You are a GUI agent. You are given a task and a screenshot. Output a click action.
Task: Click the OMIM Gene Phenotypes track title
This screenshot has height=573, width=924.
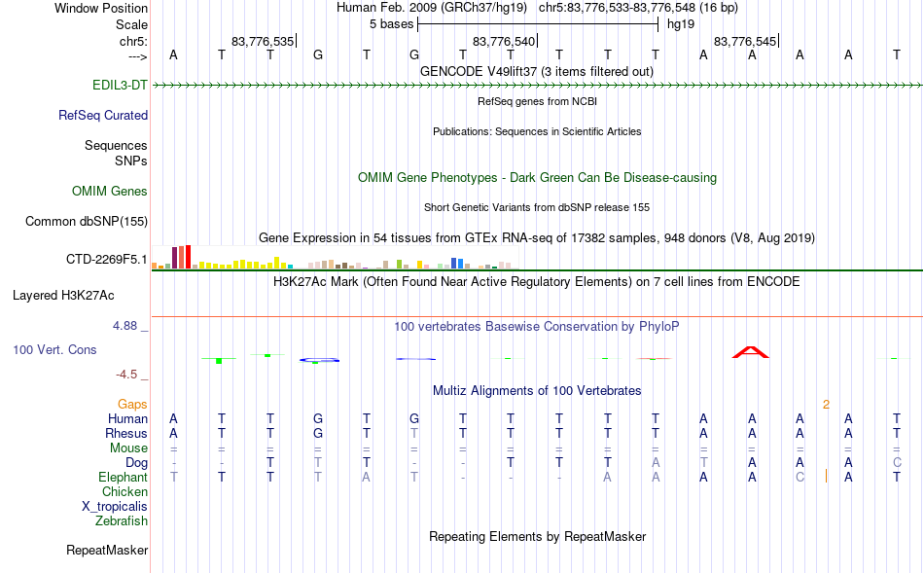pos(537,177)
